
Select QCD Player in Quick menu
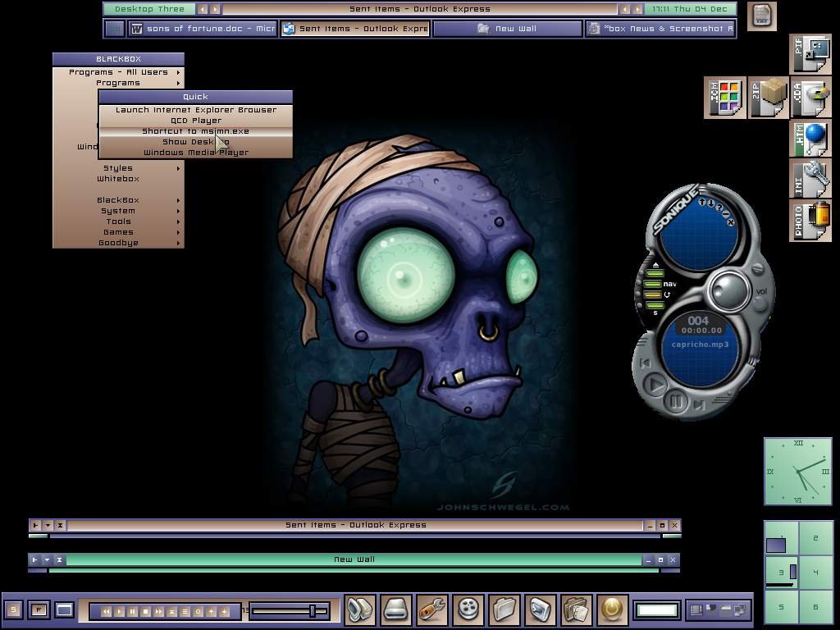pos(195,121)
